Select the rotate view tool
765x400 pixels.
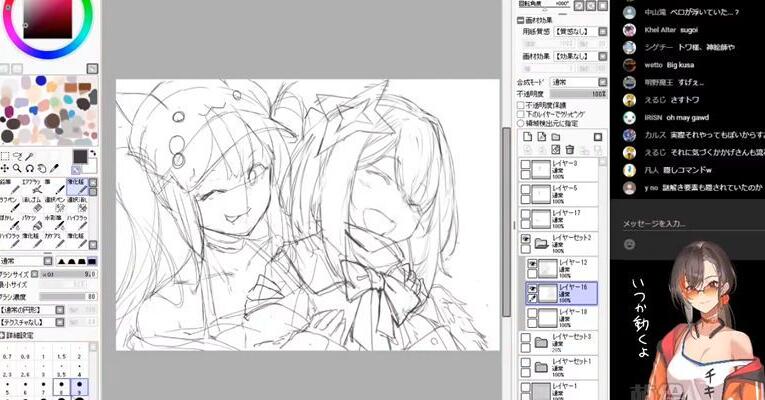pos(30,168)
